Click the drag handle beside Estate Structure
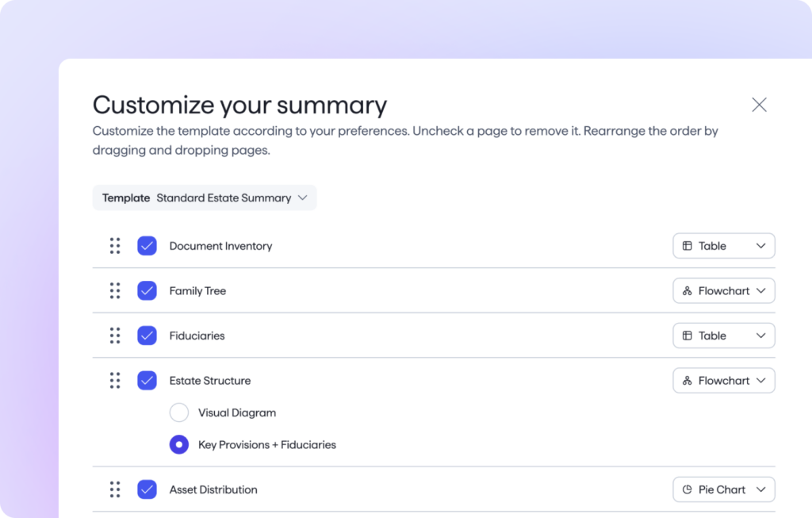The image size is (812, 518). pos(115,381)
